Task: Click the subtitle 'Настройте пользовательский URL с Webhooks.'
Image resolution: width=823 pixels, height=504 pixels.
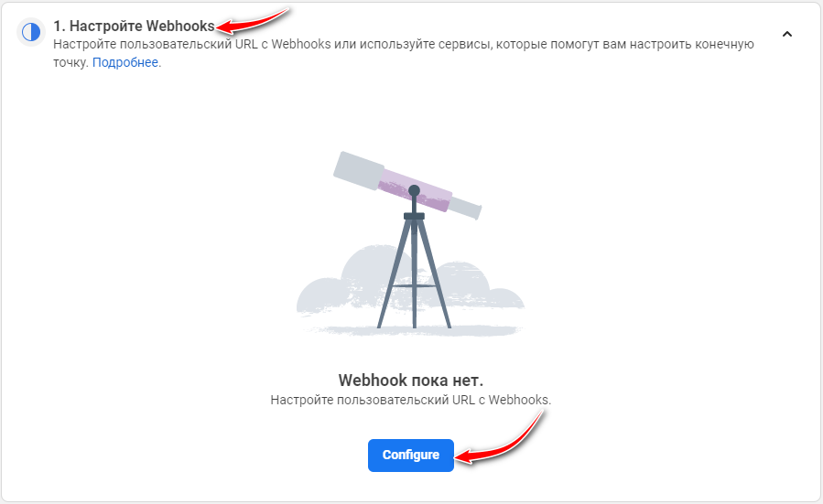Action: (x=410, y=400)
